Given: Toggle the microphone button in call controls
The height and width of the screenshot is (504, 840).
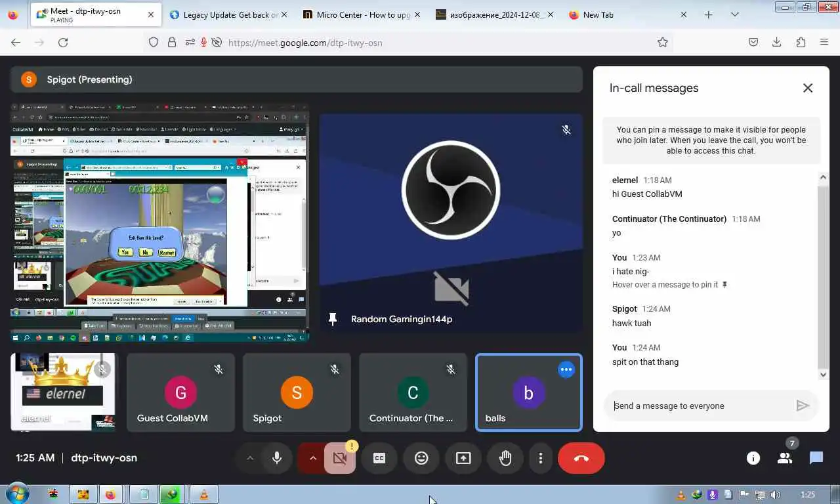Looking at the screenshot, I should click(277, 458).
